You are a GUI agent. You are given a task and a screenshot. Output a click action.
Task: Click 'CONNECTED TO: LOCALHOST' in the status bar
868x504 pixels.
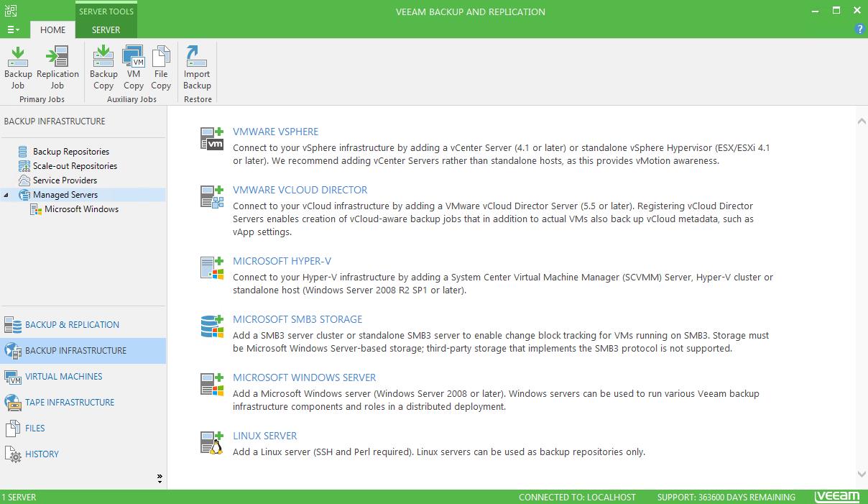click(x=577, y=498)
